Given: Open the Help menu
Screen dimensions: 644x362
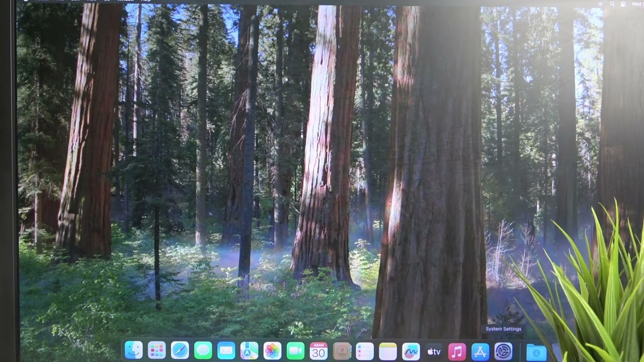Looking at the screenshot, I should (x=146, y=1).
